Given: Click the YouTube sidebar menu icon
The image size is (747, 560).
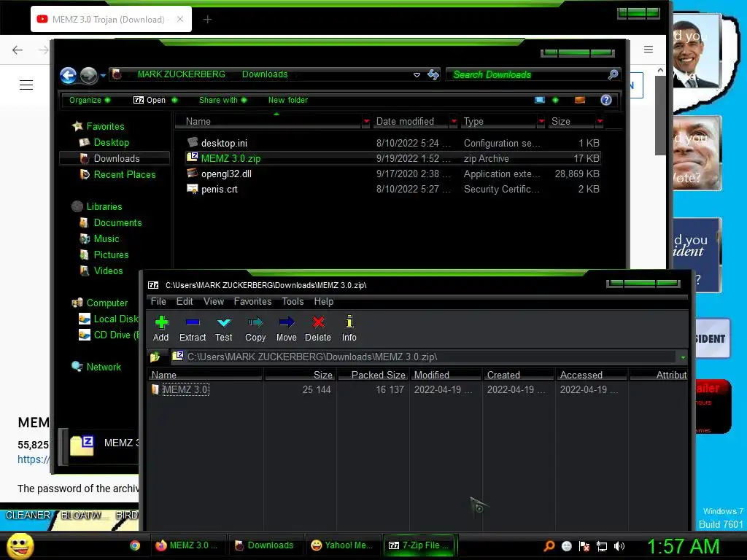Looking at the screenshot, I should [x=26, y=85].
